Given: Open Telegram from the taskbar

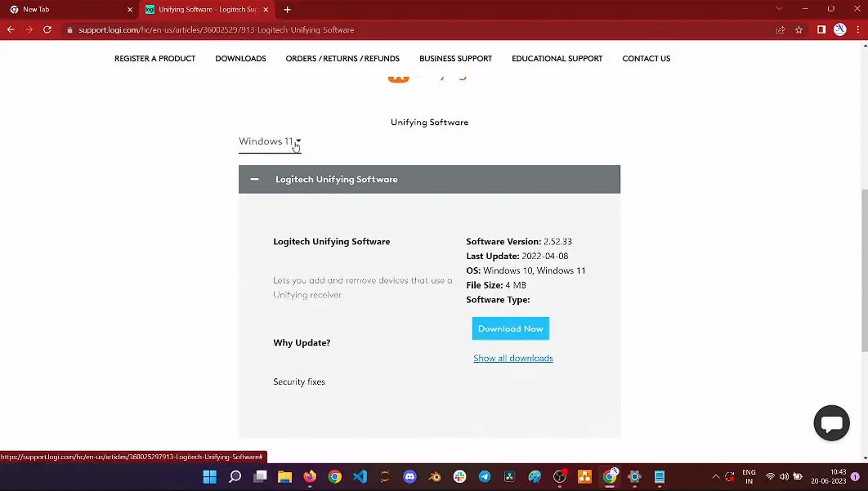Looking at the screenshot, I should coord(484,476).
